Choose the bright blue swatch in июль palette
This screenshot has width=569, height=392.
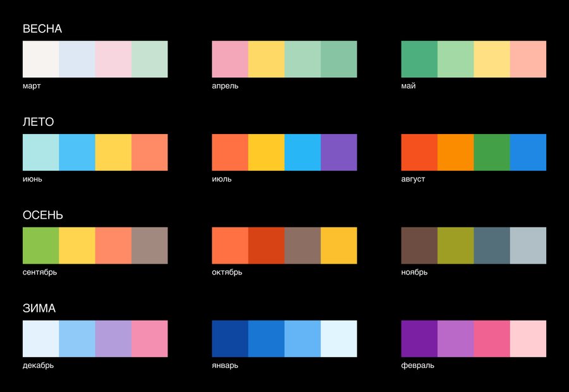(303, 152)
